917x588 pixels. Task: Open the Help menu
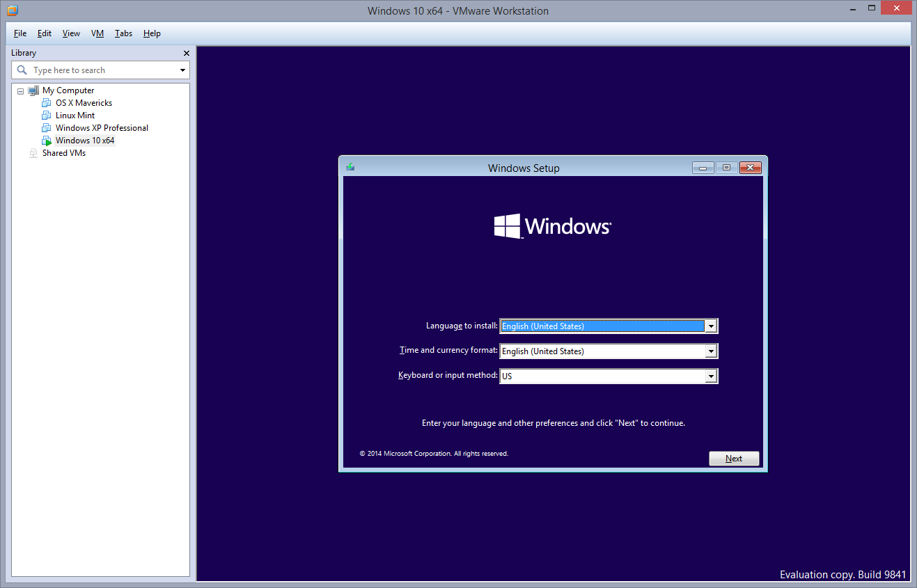(152, 33)
